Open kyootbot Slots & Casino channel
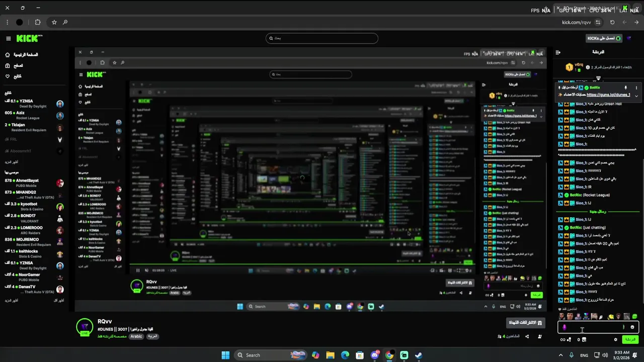The width and height of the screenshot is (644, 362). coord(34,207)
